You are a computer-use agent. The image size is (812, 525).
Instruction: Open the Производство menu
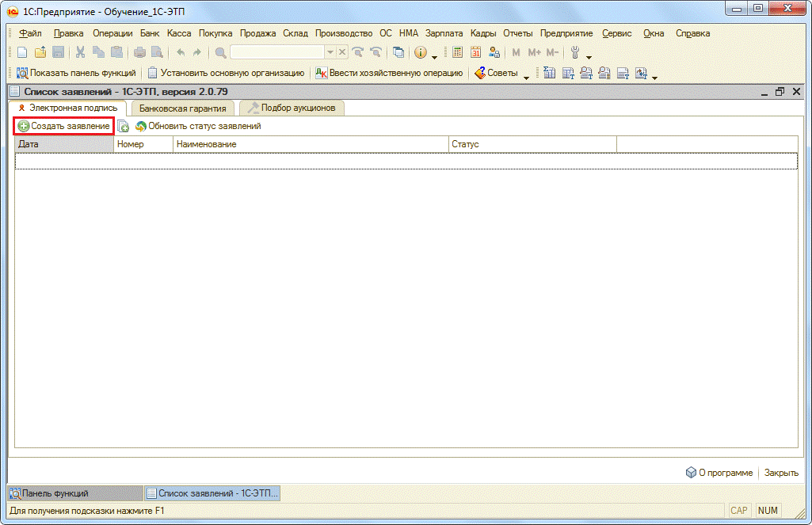(x=343, y=33)
